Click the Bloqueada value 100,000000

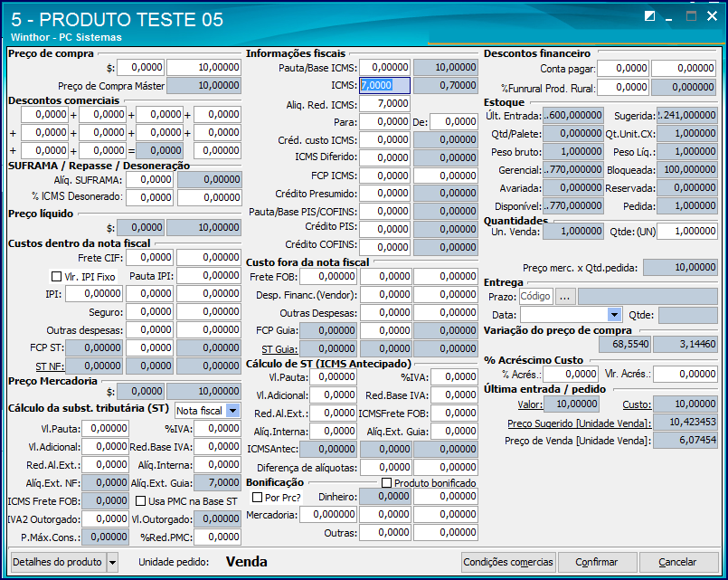(x=687, y=170)
